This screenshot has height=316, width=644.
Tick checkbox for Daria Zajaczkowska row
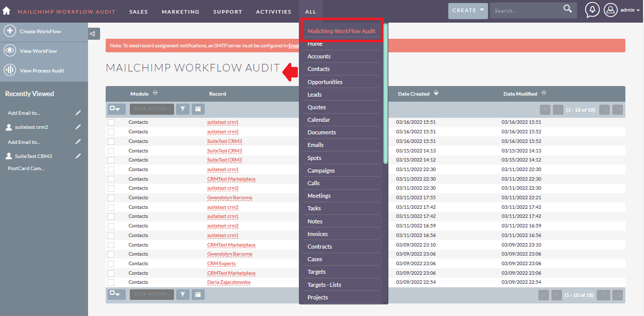[x=111, y=283]
